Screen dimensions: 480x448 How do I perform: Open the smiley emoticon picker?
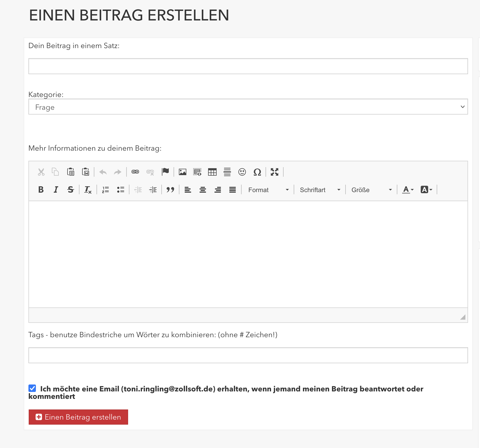[x=242, y=172]
